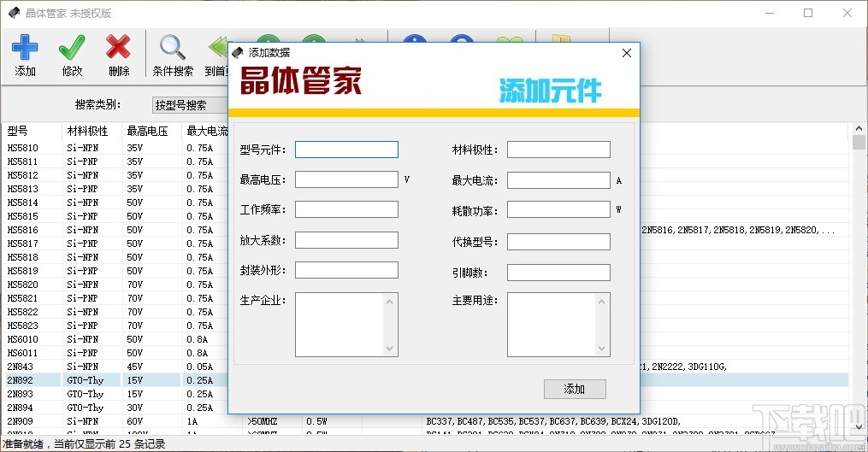Select the 耗散功率 input box
This screenshot has height=452, width=868.
pos(558,209)
